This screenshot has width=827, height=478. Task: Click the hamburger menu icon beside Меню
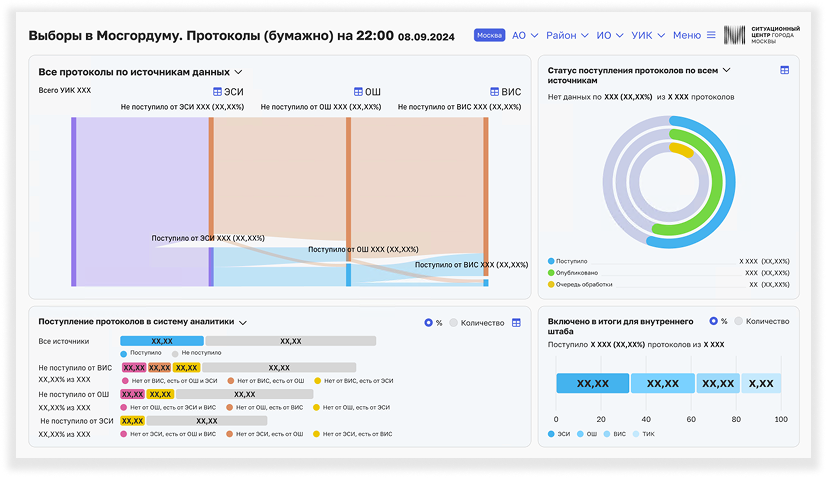711,35
